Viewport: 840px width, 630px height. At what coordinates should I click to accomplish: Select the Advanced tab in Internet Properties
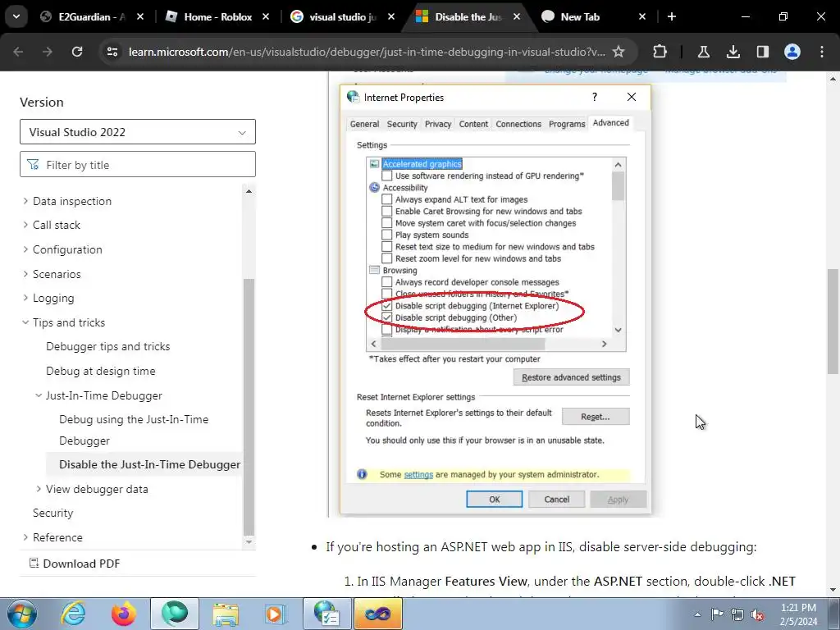click(x=610, y=123)
